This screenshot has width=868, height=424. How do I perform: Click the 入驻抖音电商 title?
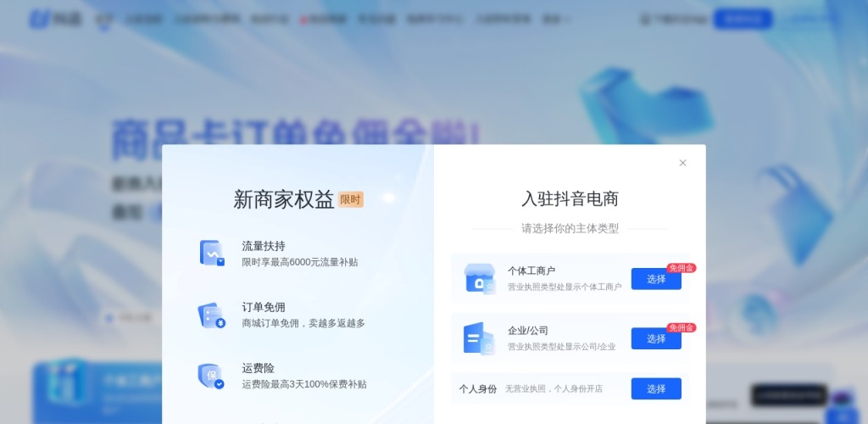point(570,199)
